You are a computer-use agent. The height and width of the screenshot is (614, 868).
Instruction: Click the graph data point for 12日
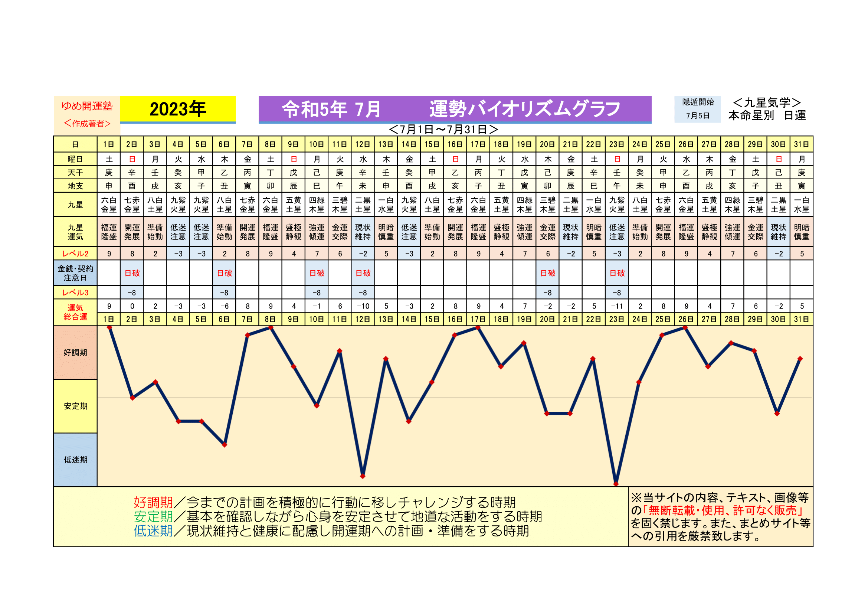click(x=363, y=476)
